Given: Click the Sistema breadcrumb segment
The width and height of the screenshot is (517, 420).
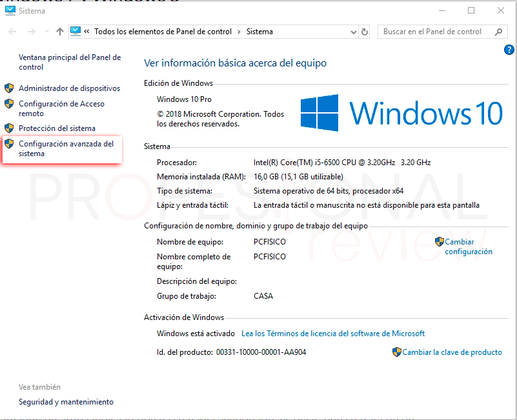Looking at the screenshot, I should pyautogui.click(x=259, y=32).
